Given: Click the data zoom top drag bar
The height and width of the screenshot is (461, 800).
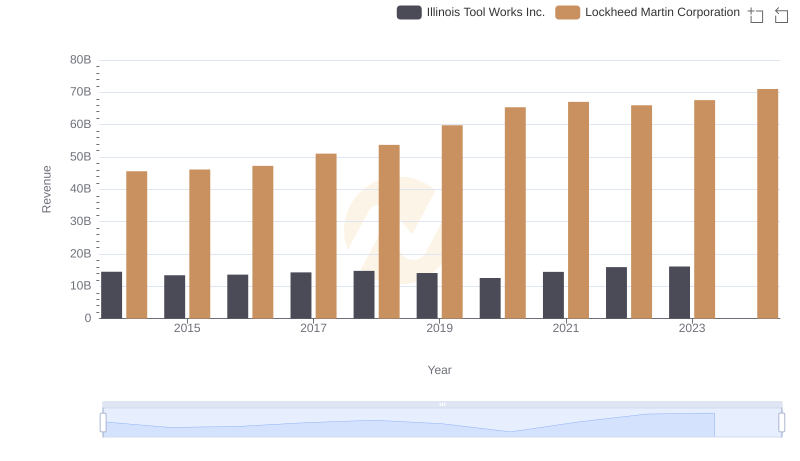Looking at the screenshot, I should pyautogui.click(x=442, y=404).
